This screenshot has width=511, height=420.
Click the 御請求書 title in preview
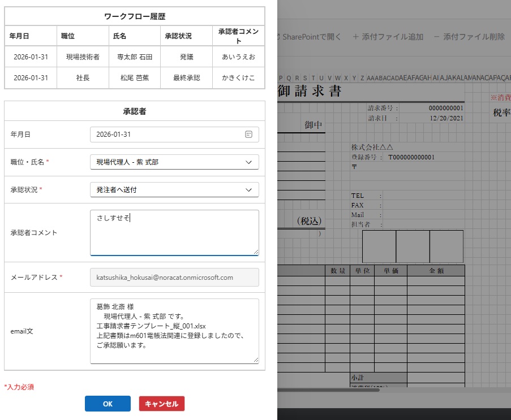tap(309, 91)
